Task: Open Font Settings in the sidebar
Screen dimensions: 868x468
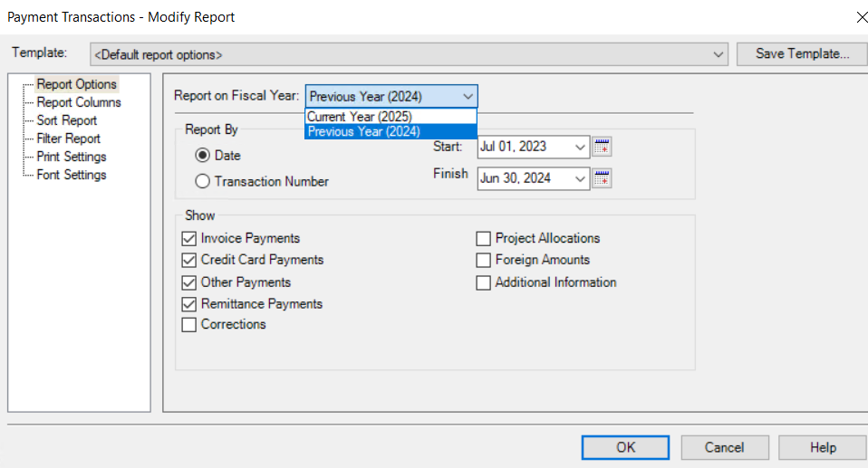Action: pos(72,175)
